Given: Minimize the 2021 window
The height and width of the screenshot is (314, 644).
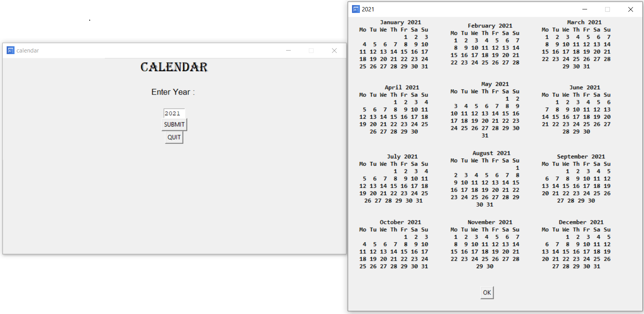Looking at the screenshot, I should click(585, 9).
